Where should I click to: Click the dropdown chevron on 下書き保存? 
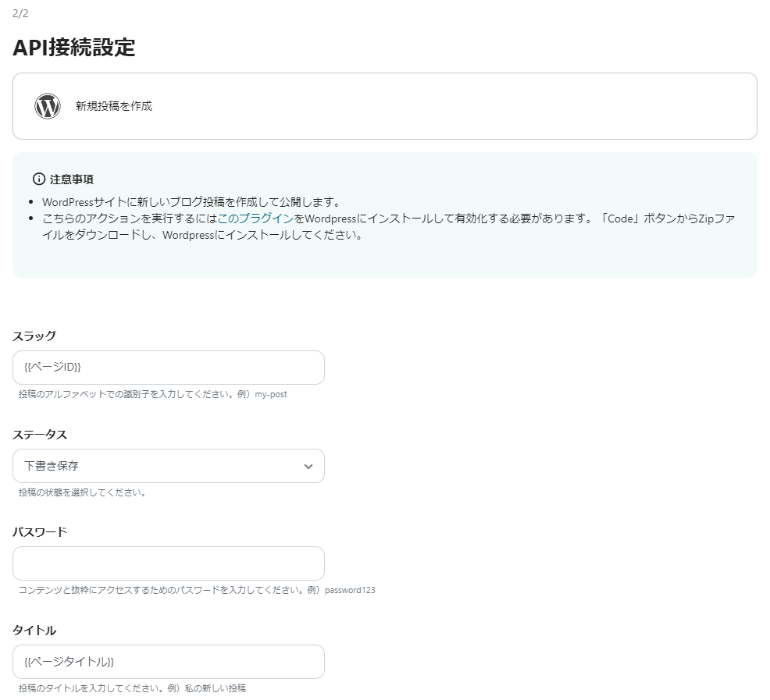point(309,466)
